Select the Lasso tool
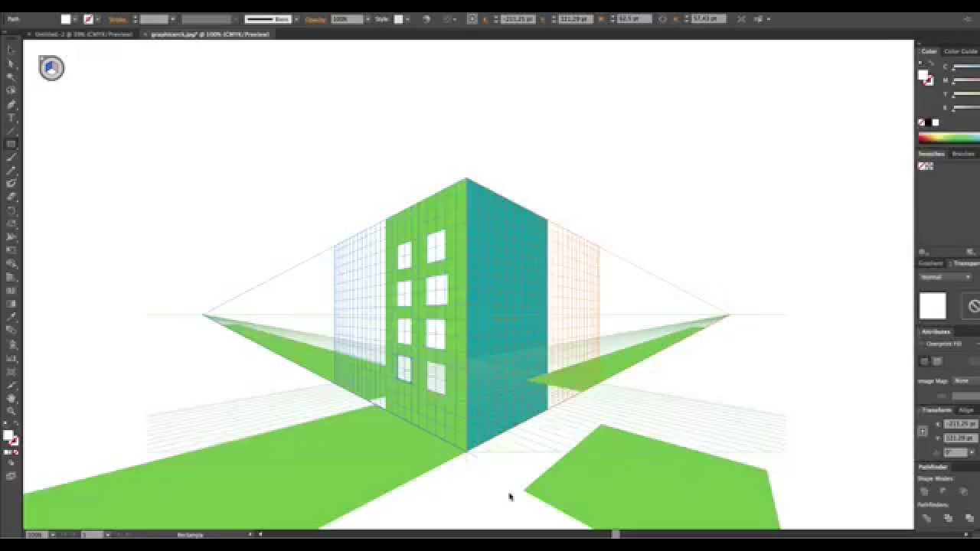The image size is (980, 551). click(11, 90)
